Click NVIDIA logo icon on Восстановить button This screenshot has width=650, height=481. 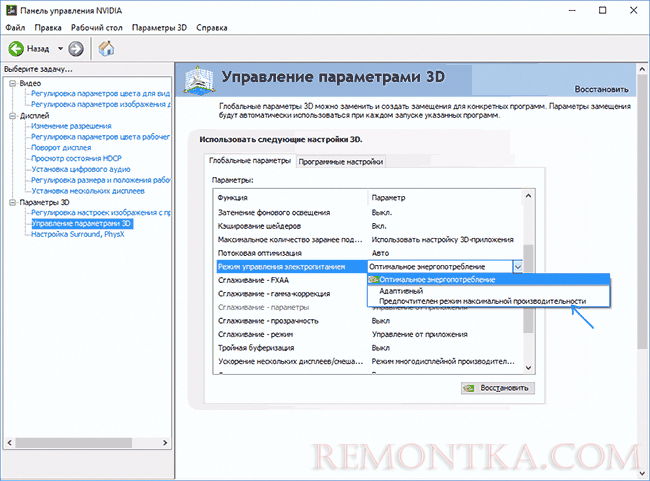[469, 388]
